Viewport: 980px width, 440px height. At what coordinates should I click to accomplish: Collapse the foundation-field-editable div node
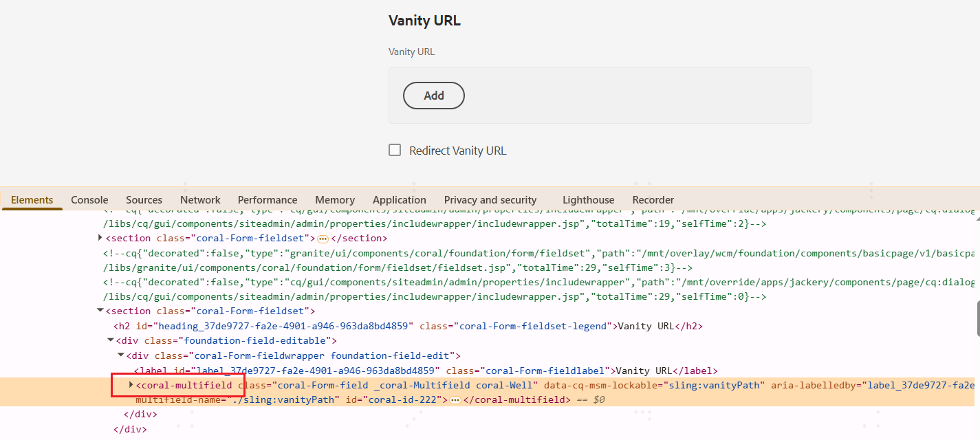pyautogui.click(x=110, y=340)
